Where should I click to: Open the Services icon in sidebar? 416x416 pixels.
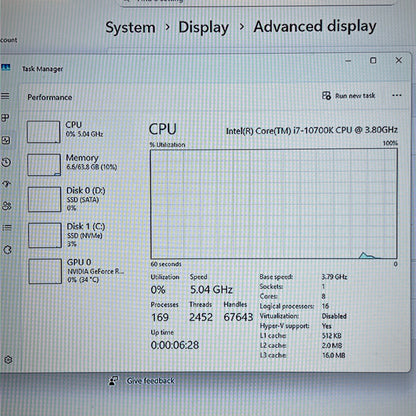click(7, 250)
